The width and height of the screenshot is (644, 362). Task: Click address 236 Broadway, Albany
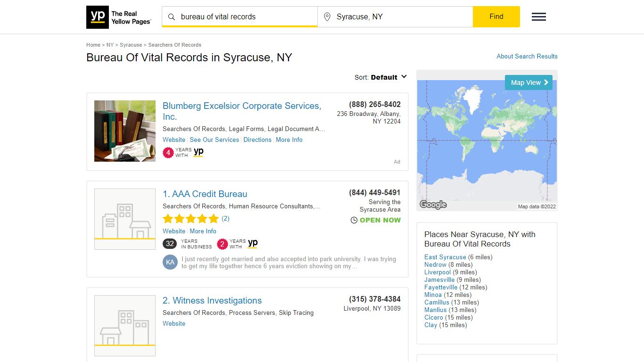tap(369, 117)
